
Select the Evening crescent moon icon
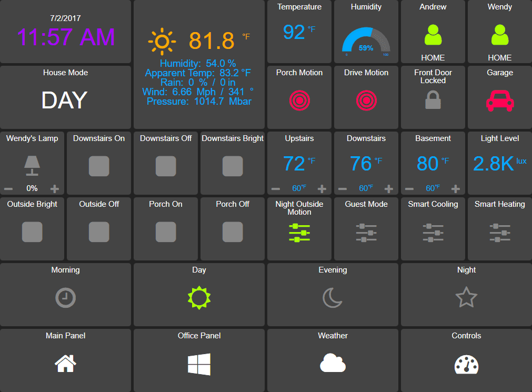pyautogui.click(x=333, y=297)
